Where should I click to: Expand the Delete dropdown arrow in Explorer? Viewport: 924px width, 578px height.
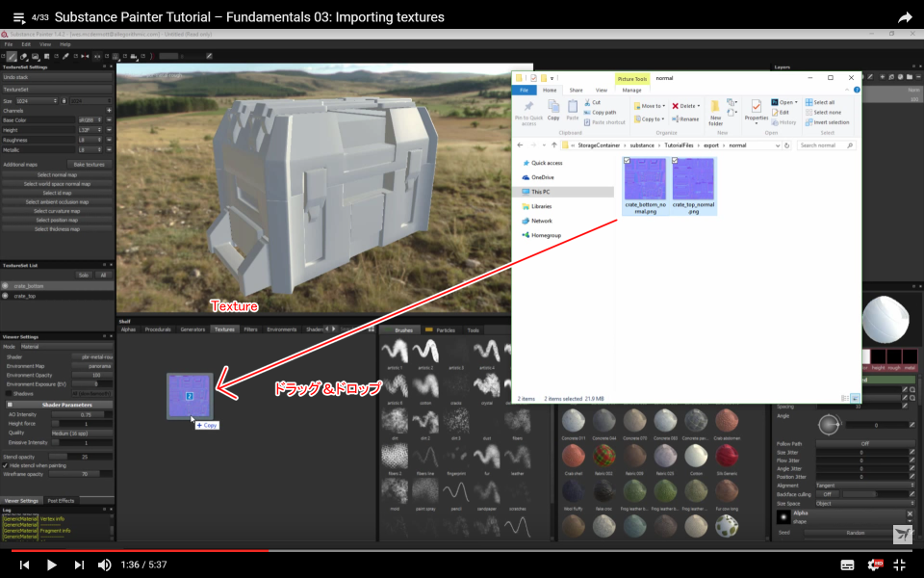699,106
